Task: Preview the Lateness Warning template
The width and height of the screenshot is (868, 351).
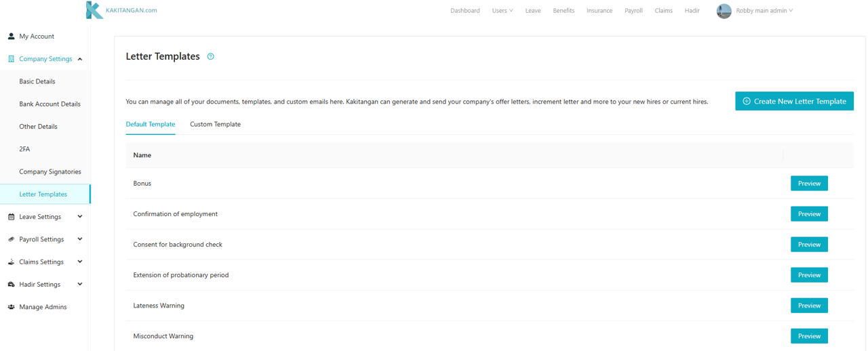Action: click(809, 306)
